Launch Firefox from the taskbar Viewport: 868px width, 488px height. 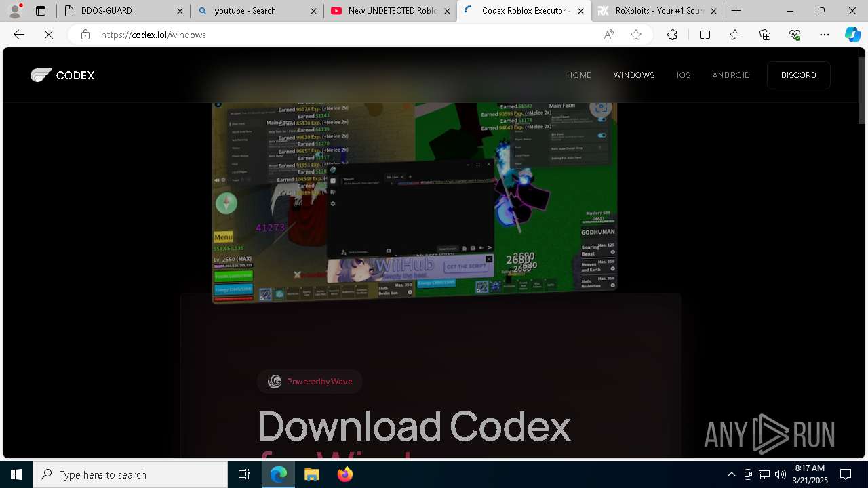[x=344, y=474]
